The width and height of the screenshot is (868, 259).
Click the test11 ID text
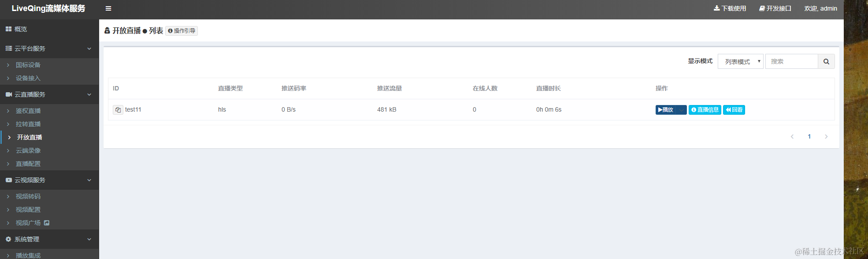133,109
